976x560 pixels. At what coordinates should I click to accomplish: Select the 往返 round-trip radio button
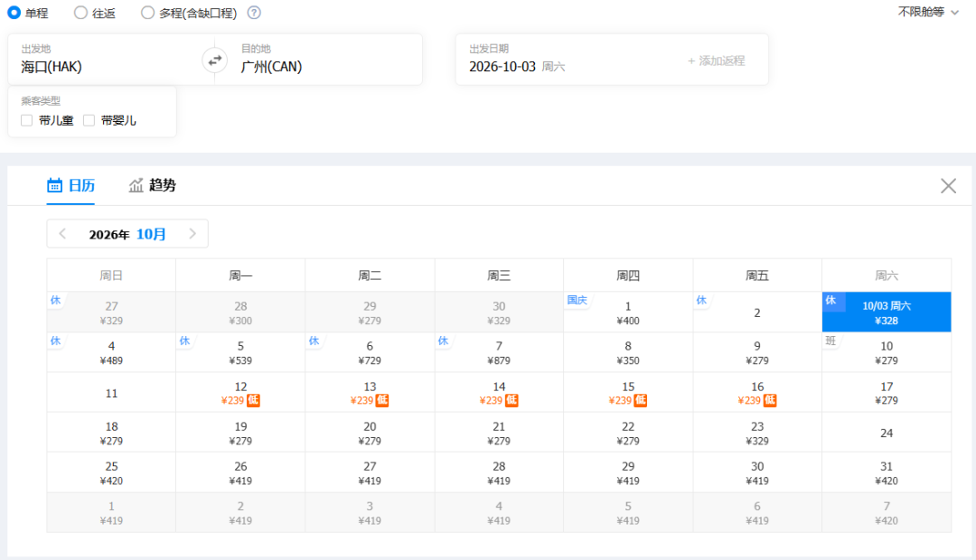[x=80, y=13]
